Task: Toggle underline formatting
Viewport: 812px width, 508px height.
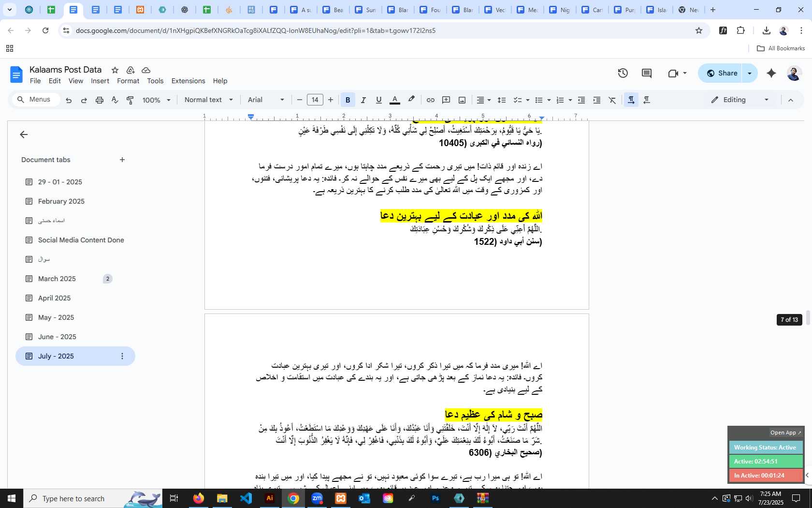Action: [x=379, y=100]
